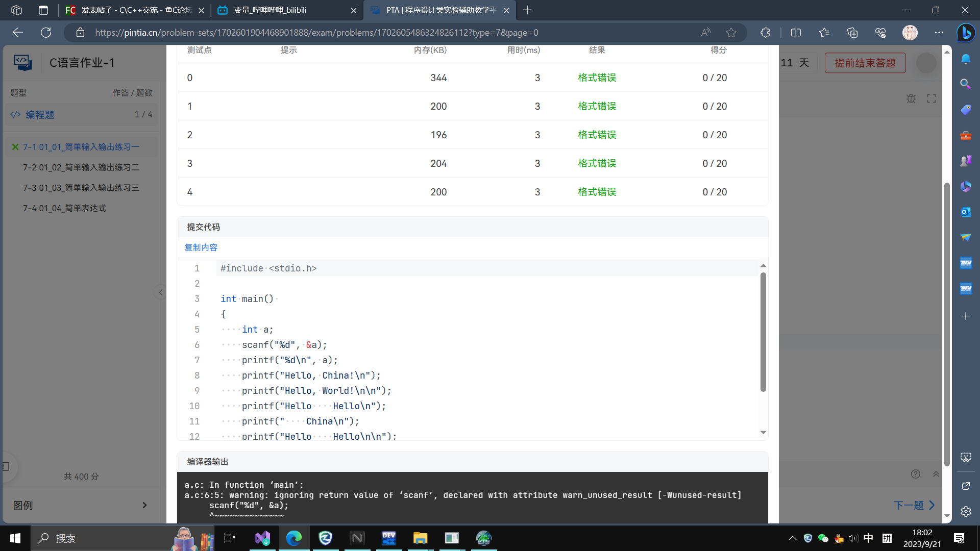Open browser essentials heart icon

click(x=880, y=33)
